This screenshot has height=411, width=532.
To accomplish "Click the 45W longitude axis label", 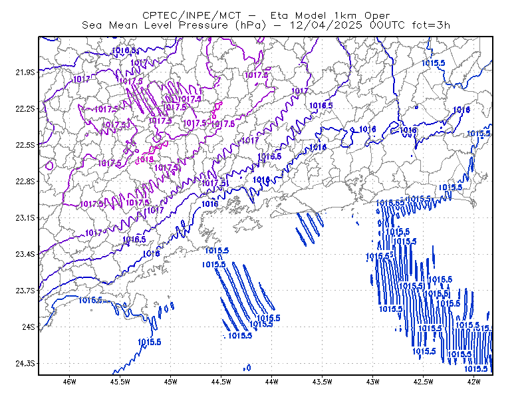I will pos(170,382).
